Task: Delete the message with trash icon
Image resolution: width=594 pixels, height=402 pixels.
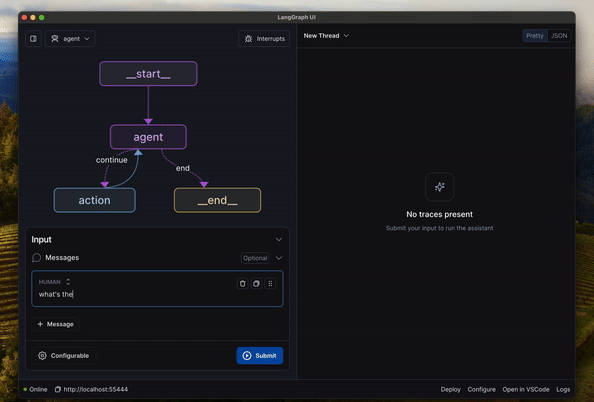Action: pos(242,283)
